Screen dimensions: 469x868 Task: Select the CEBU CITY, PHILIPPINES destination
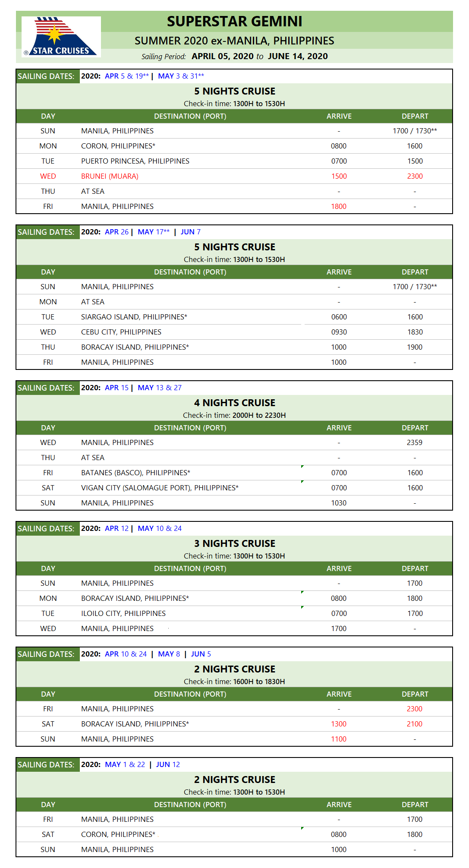[x=121, y=332]
